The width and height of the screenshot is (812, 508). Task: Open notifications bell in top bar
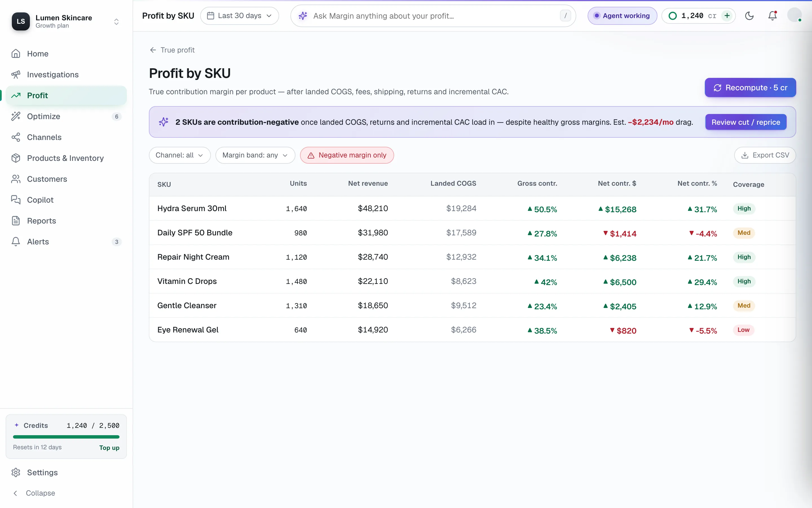(773, 16)
